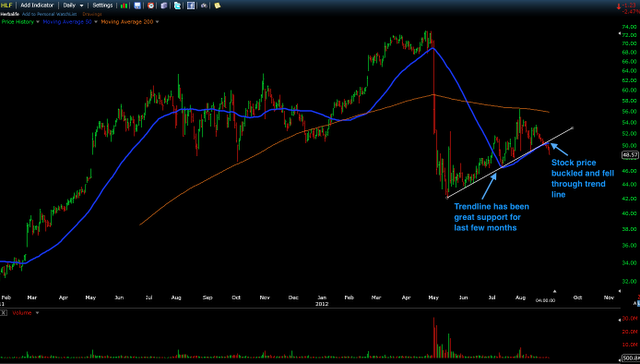Expand the Price History dropdown arrow
Screen dimensions: 640x364
pyautogui.click(x=38, y=22)
